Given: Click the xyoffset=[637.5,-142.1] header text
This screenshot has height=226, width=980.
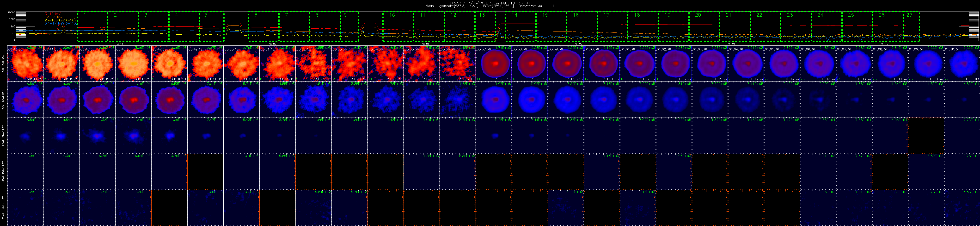Looking at the screenshot, I should pyautogui.click(x=459, y=6).
